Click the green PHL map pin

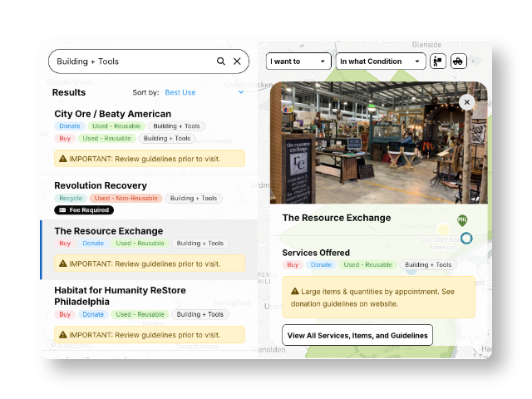coord(462,220)
